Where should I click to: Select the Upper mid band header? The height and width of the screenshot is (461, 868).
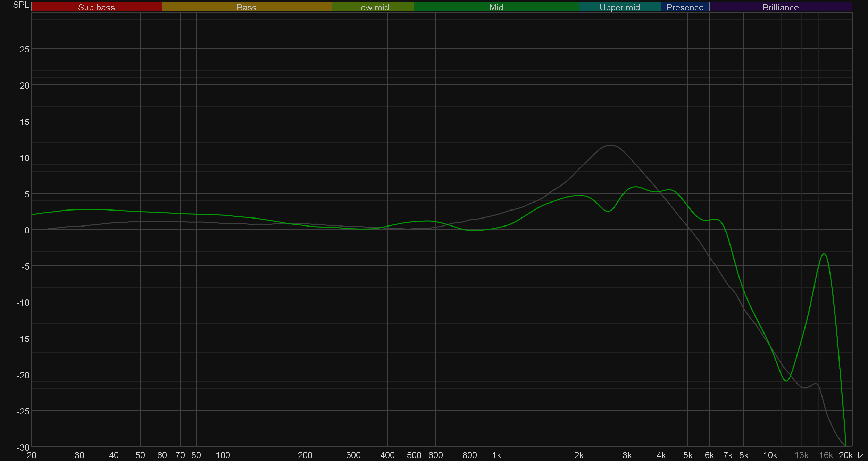coord(620,7)
